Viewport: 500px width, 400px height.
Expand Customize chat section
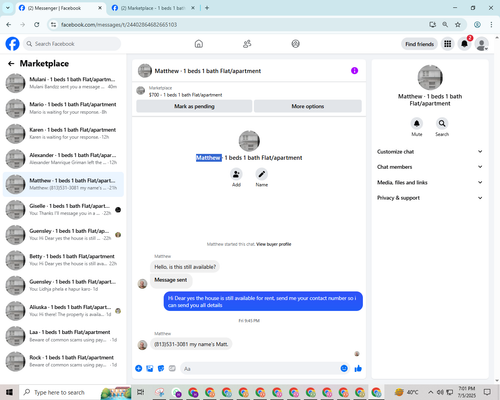click(x=430, y=152)
